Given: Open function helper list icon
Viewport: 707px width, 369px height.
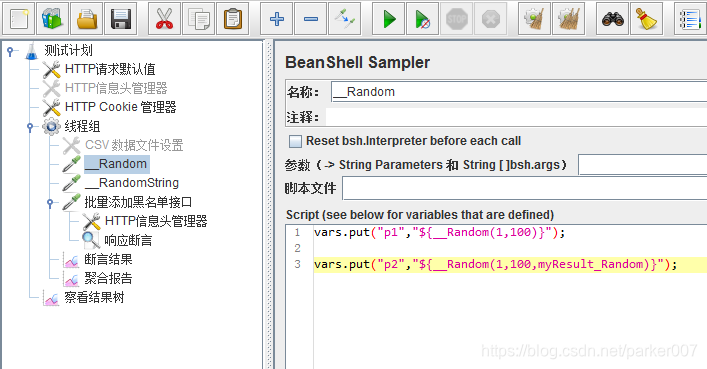Looking at the screenshot, I should point(690,19).
